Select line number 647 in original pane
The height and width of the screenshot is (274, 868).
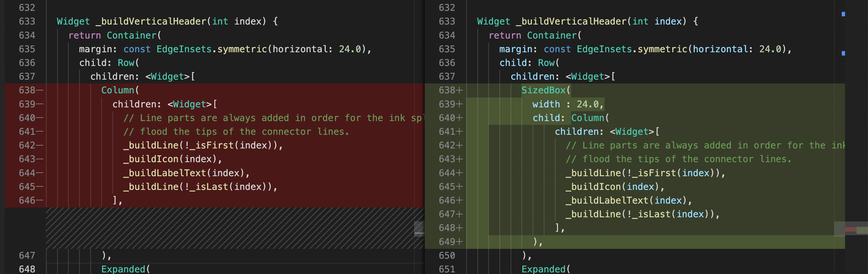coord(27,256)
